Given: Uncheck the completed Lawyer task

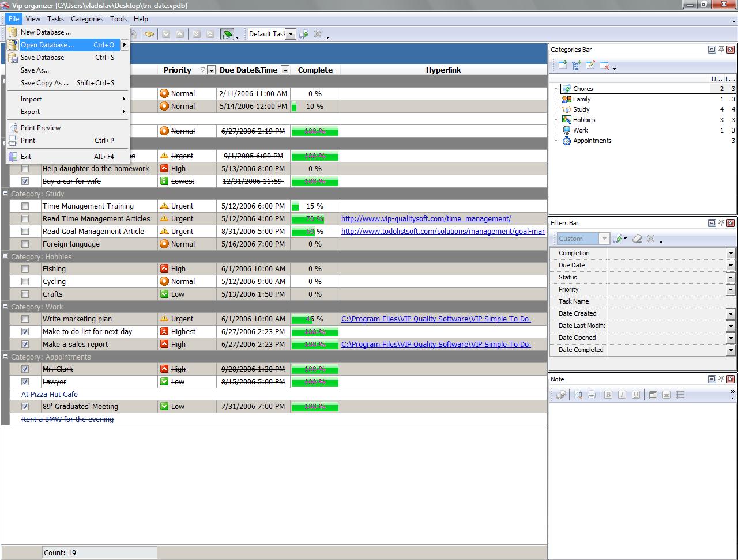Looking at the screenshot, I should tap(25, 381).
